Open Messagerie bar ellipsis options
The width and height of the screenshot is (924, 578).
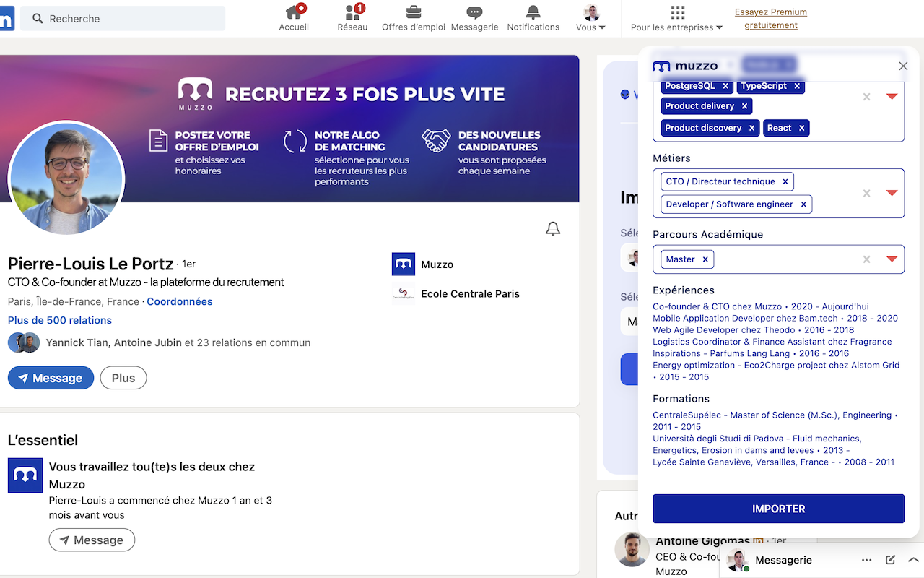867,560
